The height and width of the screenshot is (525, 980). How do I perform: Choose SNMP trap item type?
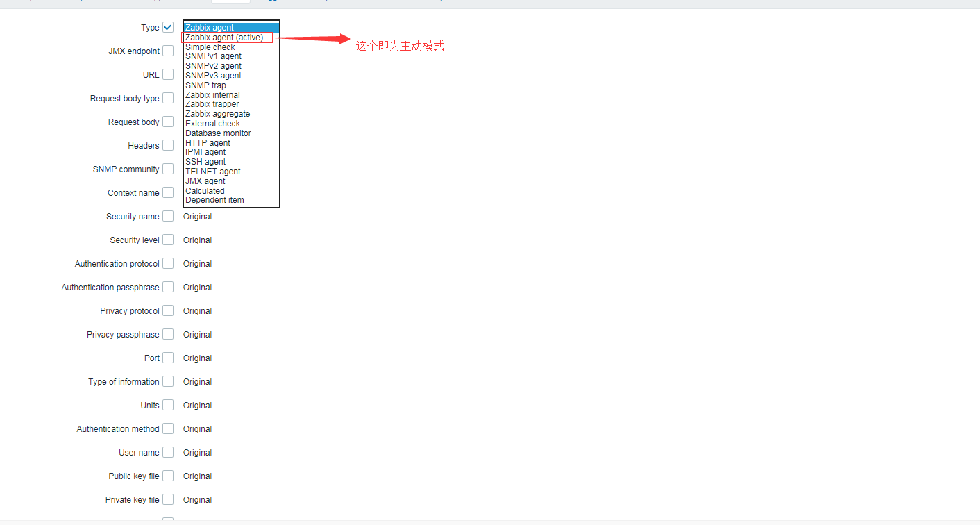tap(231, 85)
